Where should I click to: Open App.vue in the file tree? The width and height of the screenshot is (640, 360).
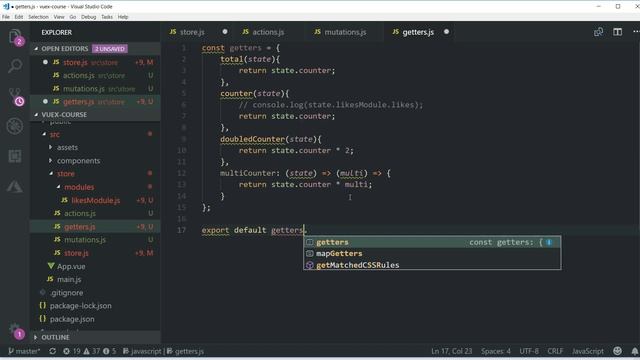point(96,266)
